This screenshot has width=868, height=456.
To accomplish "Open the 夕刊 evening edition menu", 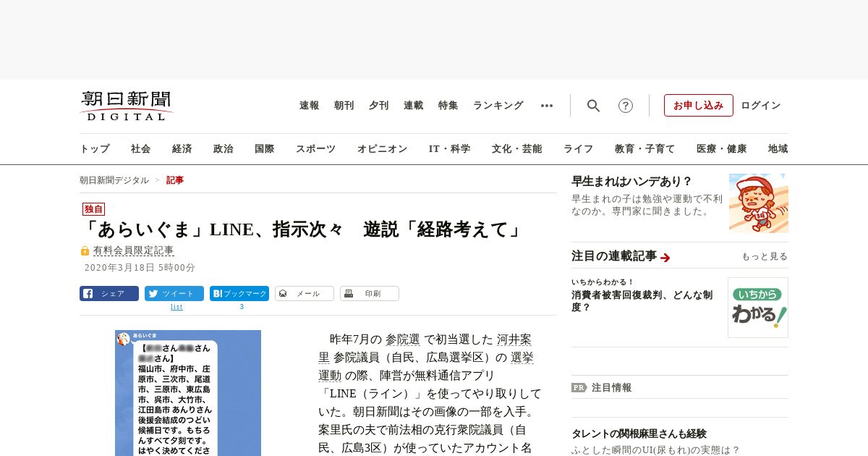I will (379, 106).
